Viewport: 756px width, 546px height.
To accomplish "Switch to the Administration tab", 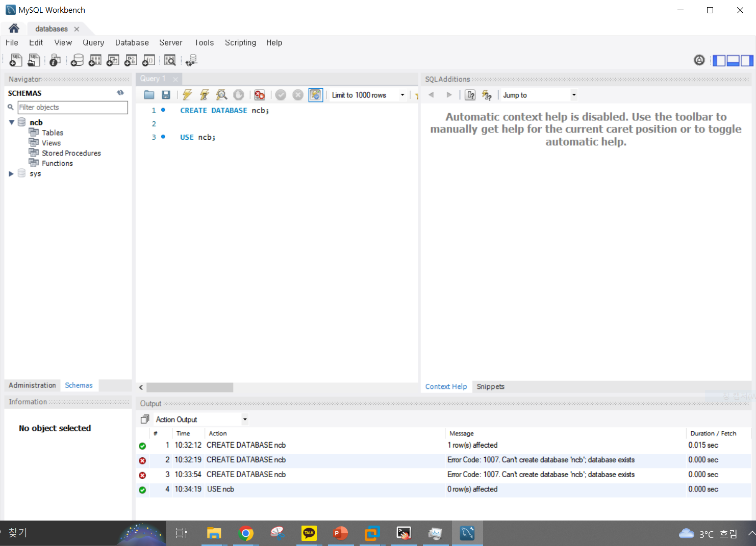I will coord(32,385).
